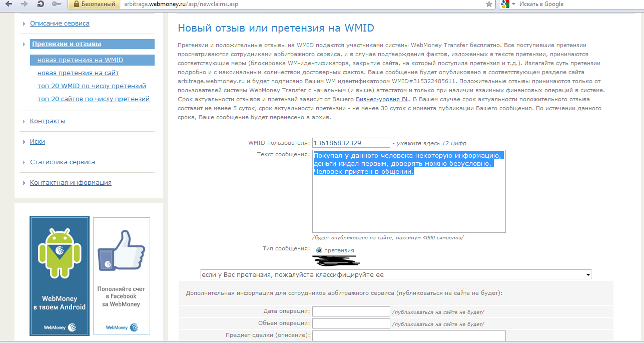Open 'новая претензия на сайт' link
Viewport: 644px width, 343px height.
[x=78, y=73]
